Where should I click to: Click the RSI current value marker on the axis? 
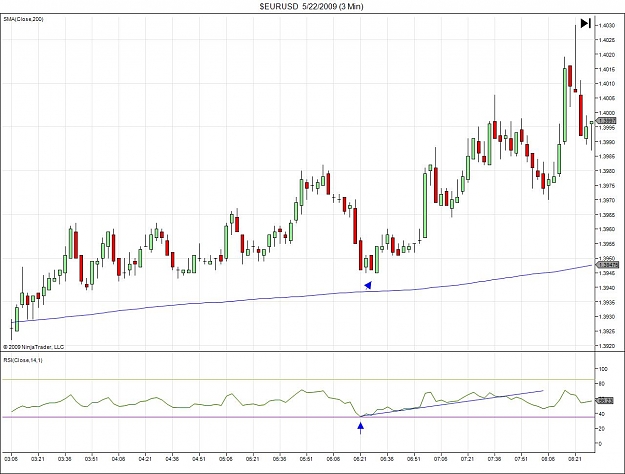pyautogui.click(x=606, y=400)
